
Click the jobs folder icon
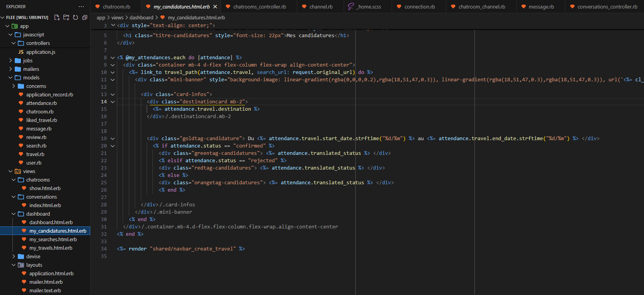(x=18, y=60)
